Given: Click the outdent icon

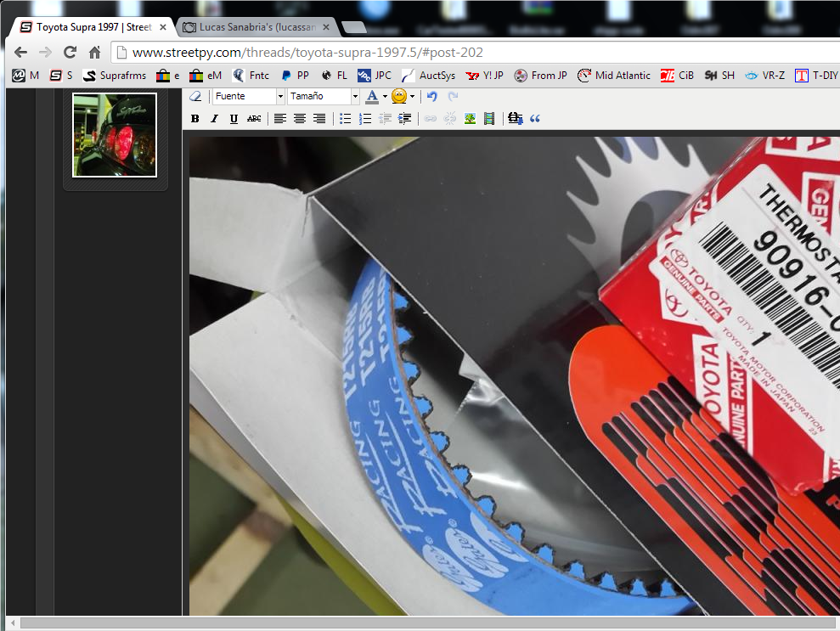Looking at the screenshot, I should [385, 119].
